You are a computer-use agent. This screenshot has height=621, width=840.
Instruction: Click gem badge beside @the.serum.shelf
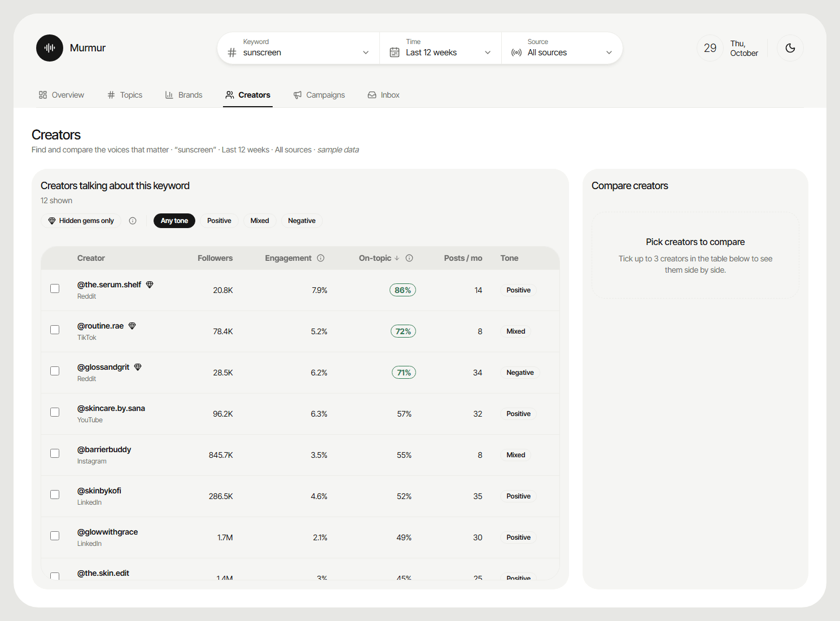[x=150, y=285]
